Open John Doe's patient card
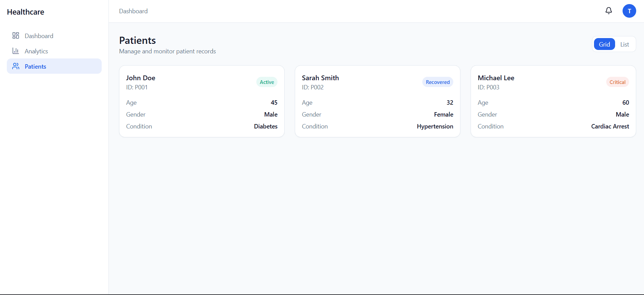Screen dimensions: 644x295 202,101
